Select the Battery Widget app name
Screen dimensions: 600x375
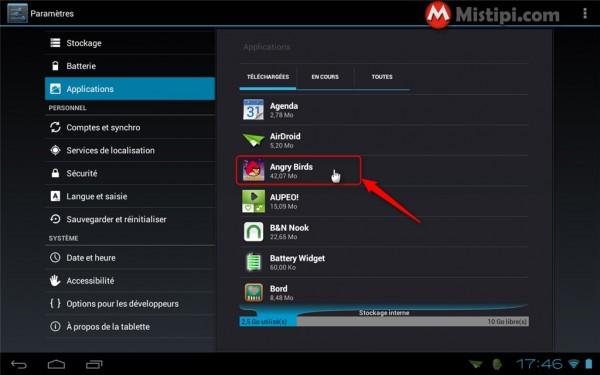click(297, 258)
